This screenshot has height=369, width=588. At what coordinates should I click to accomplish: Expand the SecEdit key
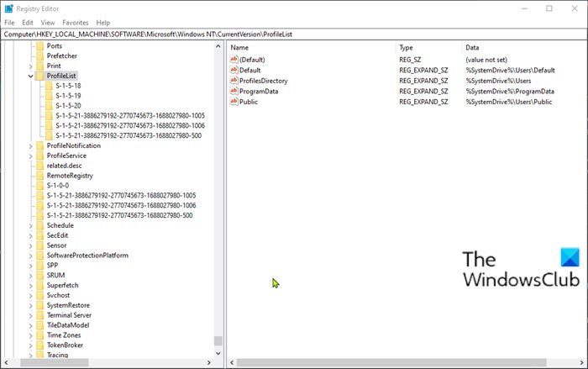pyautogui.click(x=31, y=235)
